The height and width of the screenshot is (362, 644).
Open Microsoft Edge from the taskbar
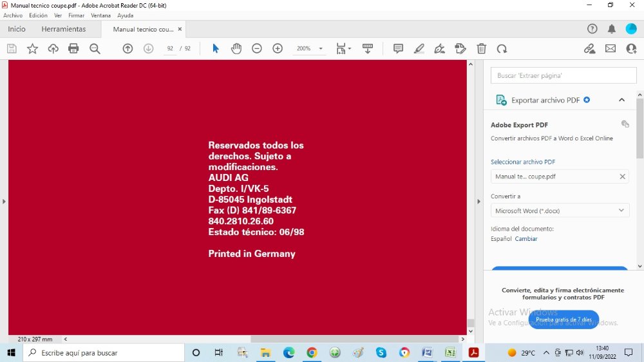289,352
